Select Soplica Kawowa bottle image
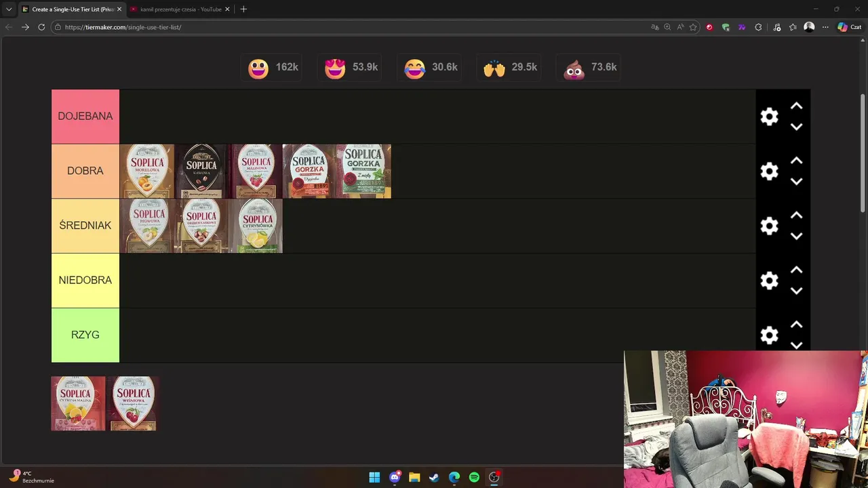Image resolution: width=868 pixels, height=488 pixels. tap(201, 171)
